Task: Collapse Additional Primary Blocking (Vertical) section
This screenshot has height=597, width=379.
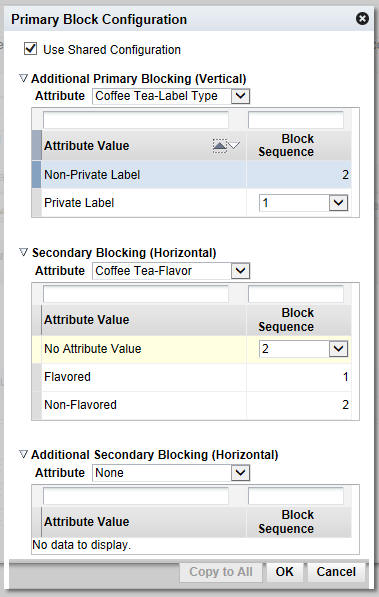Action: click(x=23, y=78)
